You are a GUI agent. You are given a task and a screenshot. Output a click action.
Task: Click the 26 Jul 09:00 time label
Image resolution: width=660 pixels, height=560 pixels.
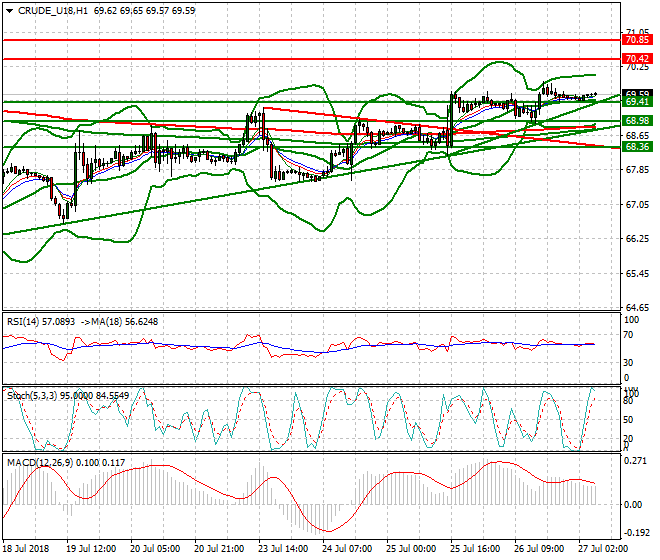click(x=539, y=549)
